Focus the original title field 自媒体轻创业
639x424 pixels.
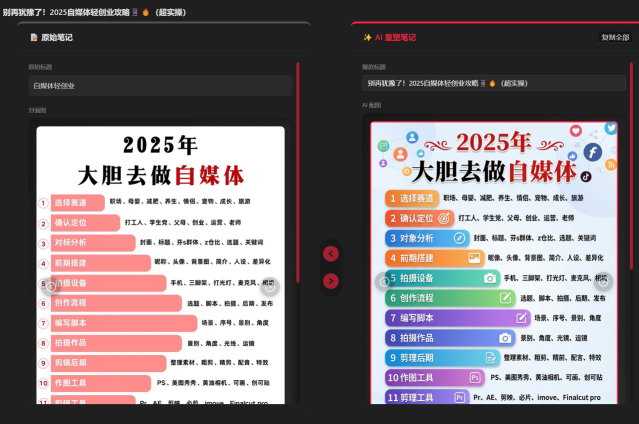tap(160, 86)
